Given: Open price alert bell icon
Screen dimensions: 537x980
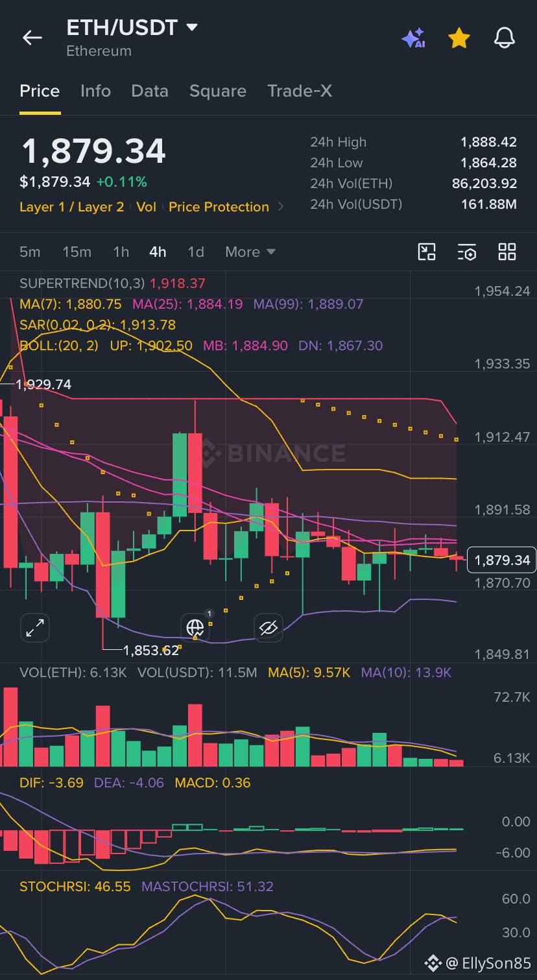Looking at the screenshot, I should pos(505,38).
